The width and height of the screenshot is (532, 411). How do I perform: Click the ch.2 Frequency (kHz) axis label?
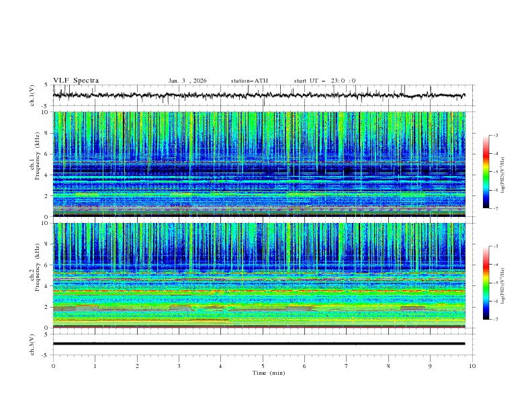(x=34, y=267)
